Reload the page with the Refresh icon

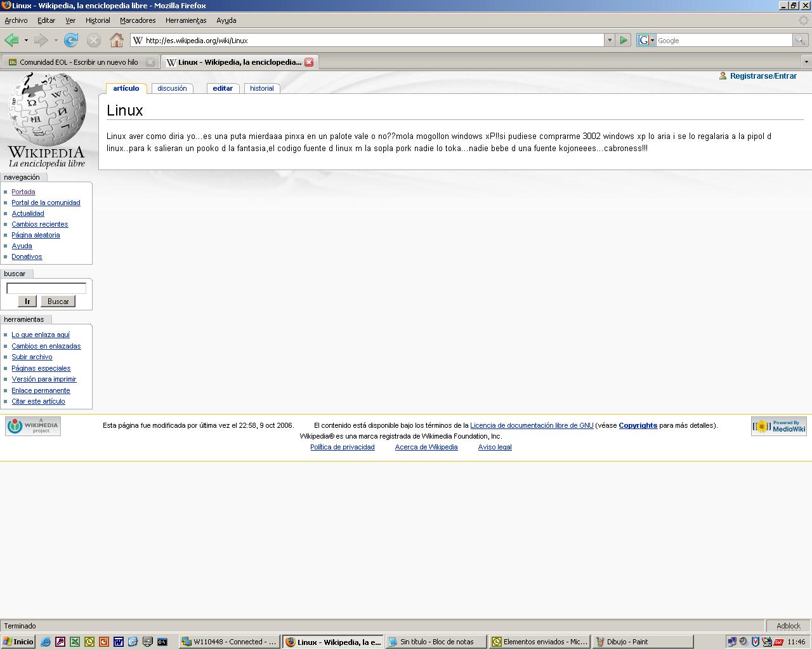[71, 41]
